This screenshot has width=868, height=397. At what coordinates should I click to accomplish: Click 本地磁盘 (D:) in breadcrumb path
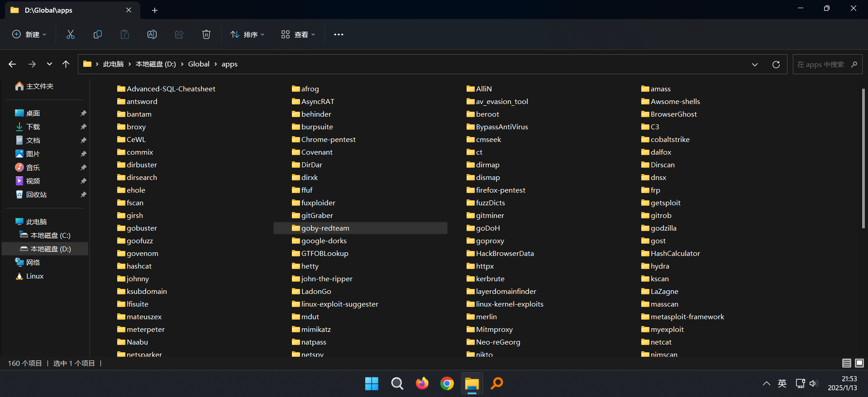click(x=156, y=64)
